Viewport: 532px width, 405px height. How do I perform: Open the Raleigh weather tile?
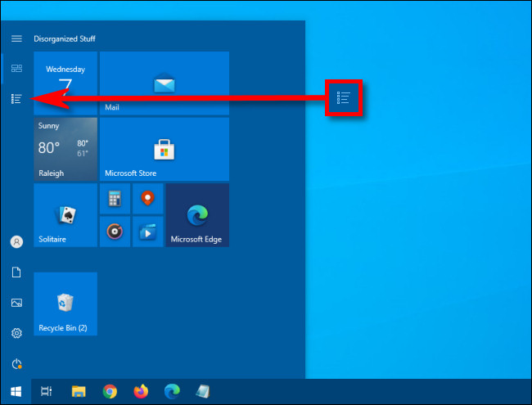pos(65,148)
